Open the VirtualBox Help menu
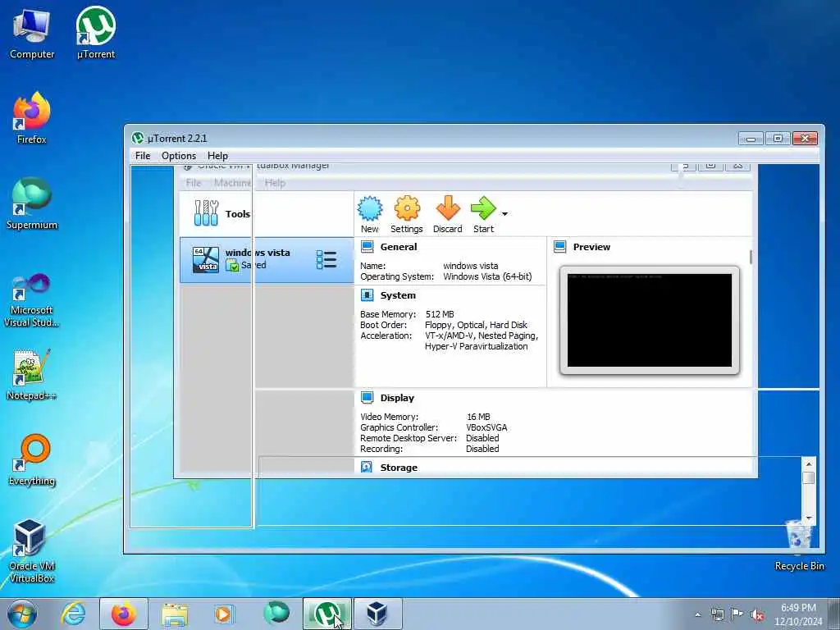The image size is (840, 630). 275,183
